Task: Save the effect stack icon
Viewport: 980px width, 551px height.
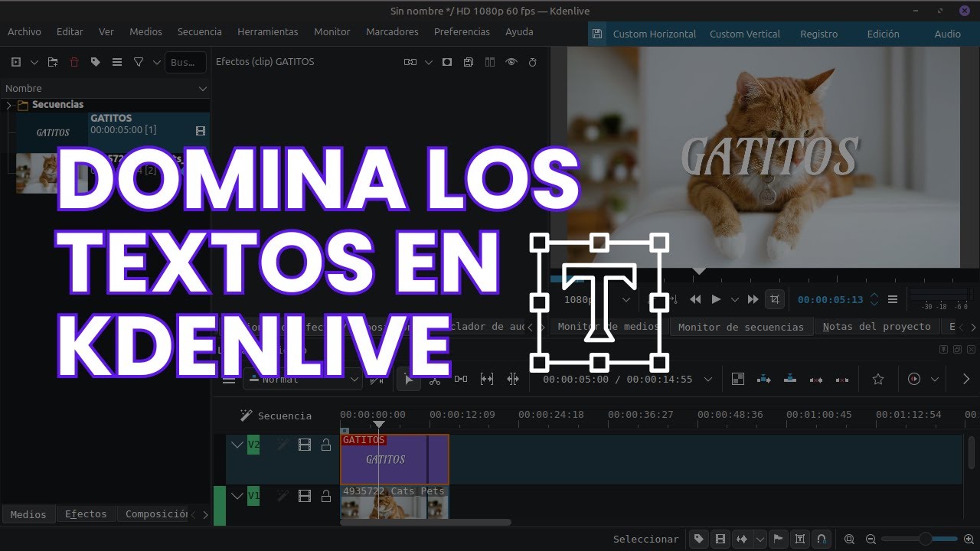Action: (x=469, y=62)
